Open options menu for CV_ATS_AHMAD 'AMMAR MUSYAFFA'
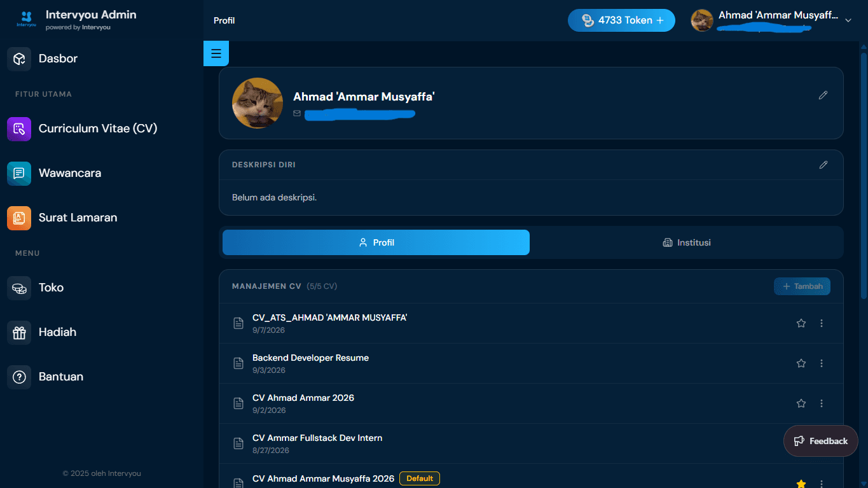 822,323
